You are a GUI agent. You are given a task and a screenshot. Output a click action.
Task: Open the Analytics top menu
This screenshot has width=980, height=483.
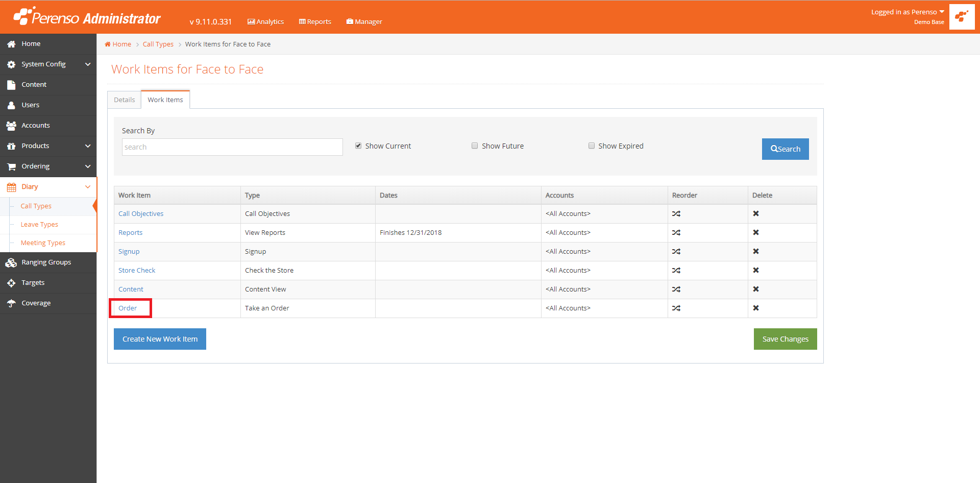[x=265, y=21]
